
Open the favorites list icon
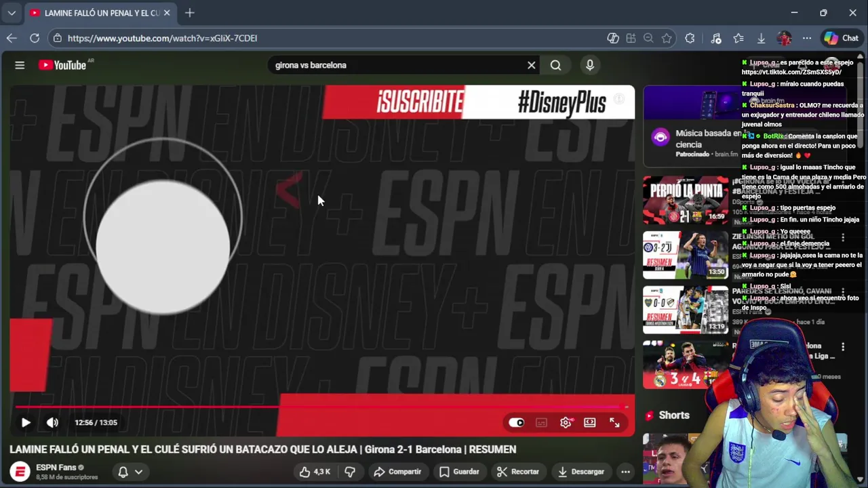click(738, 39)
